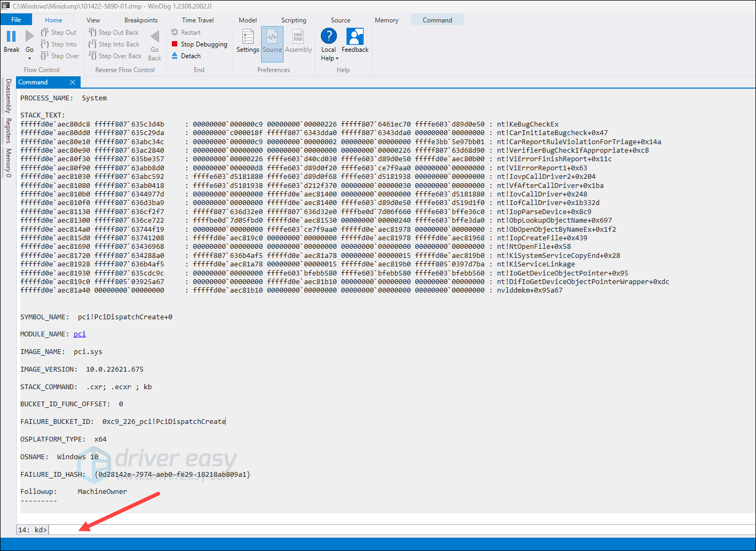Switch to the Time Travel ribbon tab

(198, 20)
